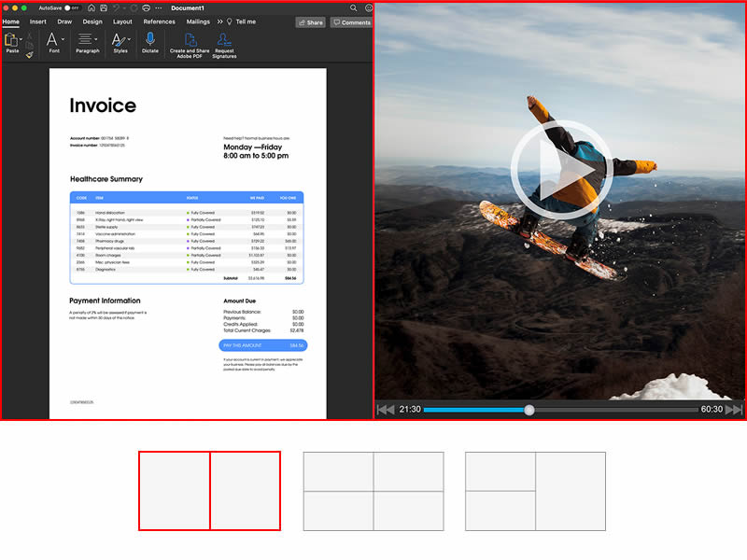Show more ribbon tabs via double chevron
Image resolution: width=747 pixels, height=560 pixels.
[220, 21]
